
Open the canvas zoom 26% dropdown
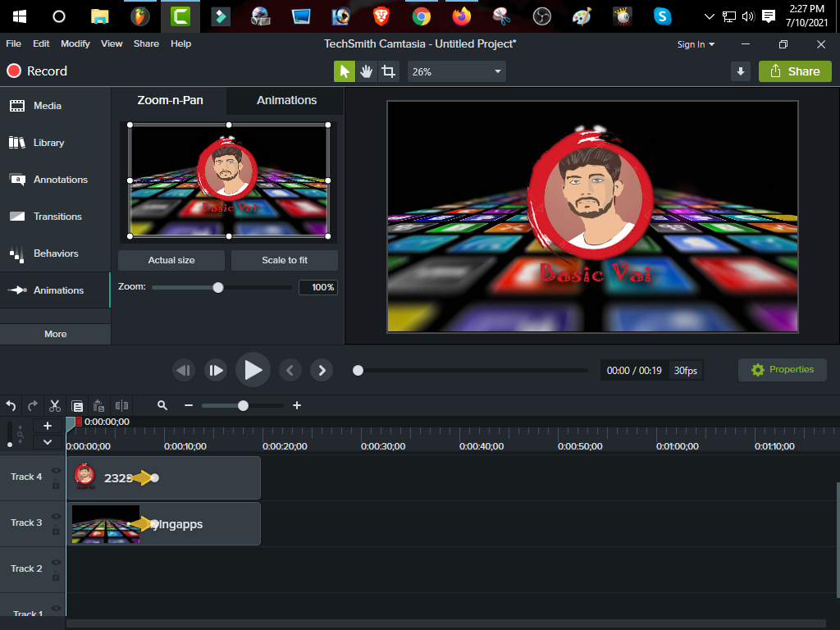coord(456,71)
